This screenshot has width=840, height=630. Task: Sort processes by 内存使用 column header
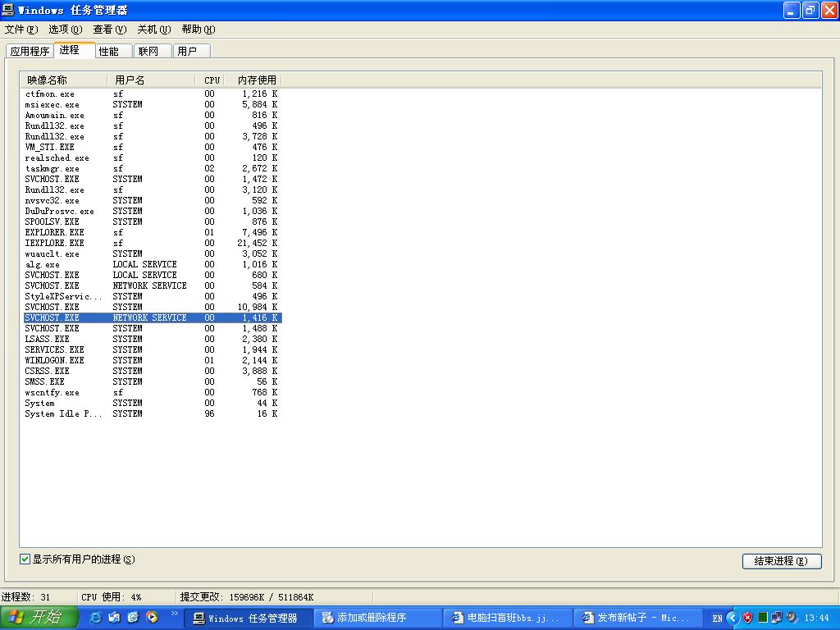point(253,80)
